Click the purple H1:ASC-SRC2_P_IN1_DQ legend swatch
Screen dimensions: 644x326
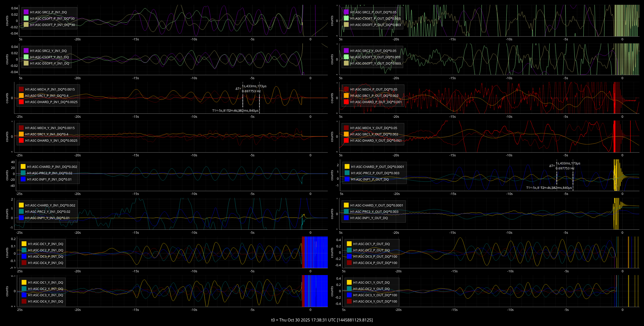tap(26, 12)
